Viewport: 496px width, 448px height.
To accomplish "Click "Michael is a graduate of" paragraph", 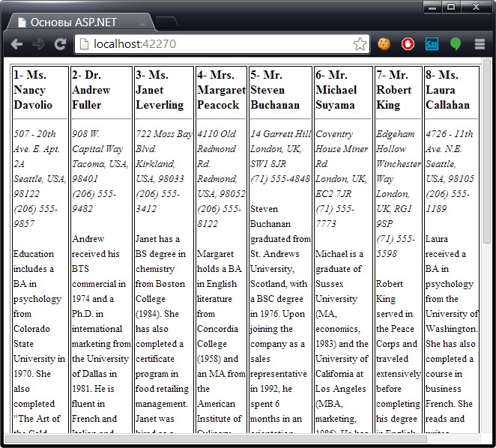I will click(342, 340).
